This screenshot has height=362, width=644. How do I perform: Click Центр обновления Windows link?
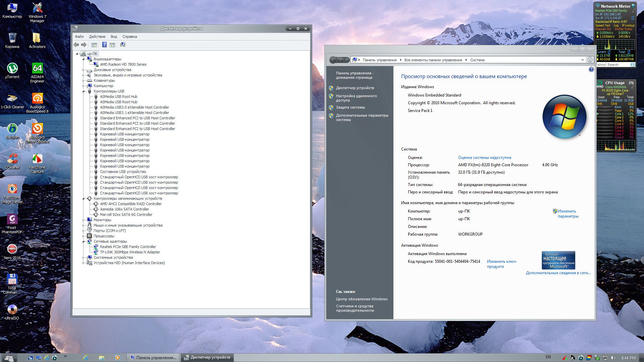362,299
